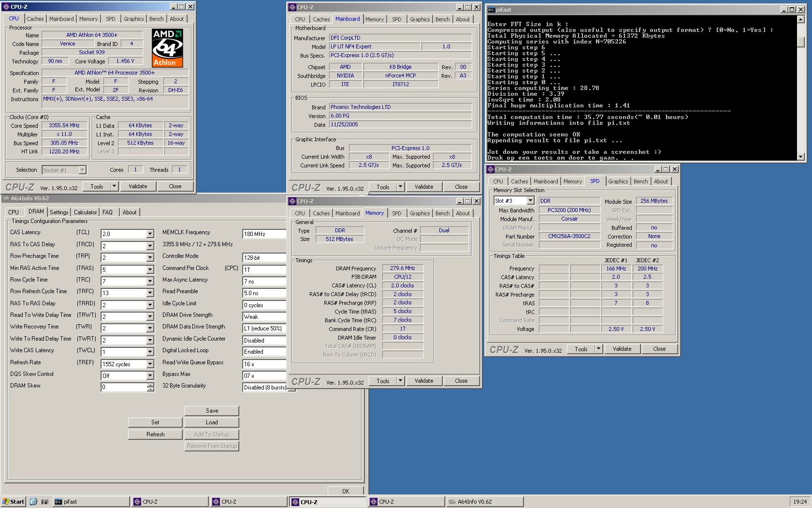Switch to Calculator tab in A64Info
The height and width of the screenshot is (508, 812).
(x=85, y=212)
